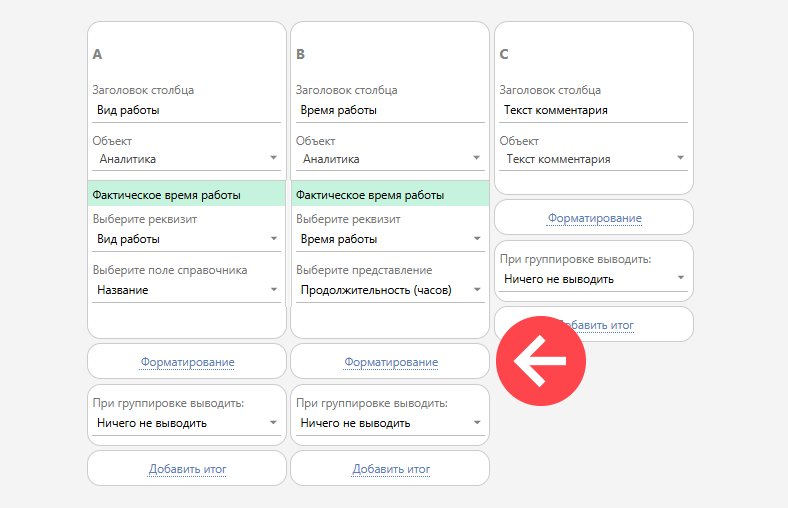This screenshot has width=788, height=508.
Task: Open column A 'Выберите реквизит' dropdown Вид работы
Action: tap(186, 239)
